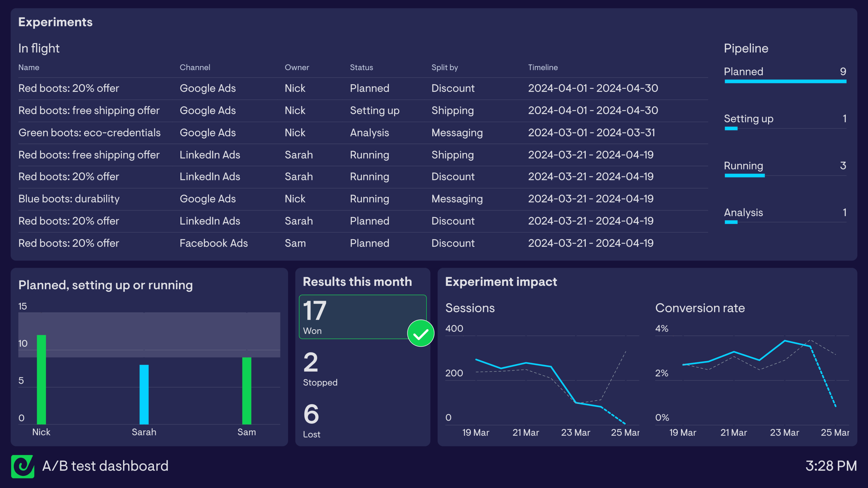The height and width of the screenshot is (488, 868).
Task: Click the green checkmark badge on Won
Action: pyautogui.click(x=420, y=333)
